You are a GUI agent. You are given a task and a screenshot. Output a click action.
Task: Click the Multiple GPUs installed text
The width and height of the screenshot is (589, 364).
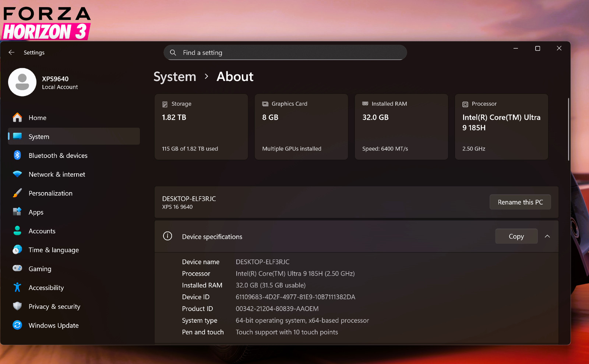click(x=292, y=149)
